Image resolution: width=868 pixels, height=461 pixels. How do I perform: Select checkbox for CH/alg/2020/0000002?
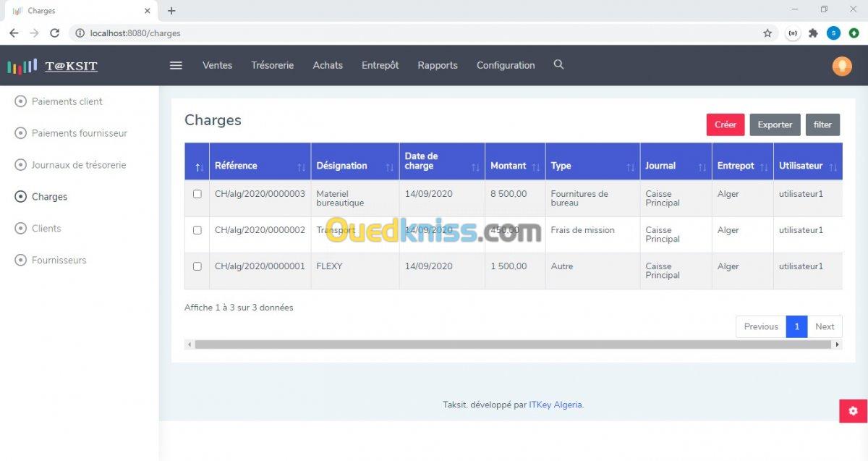197,230
